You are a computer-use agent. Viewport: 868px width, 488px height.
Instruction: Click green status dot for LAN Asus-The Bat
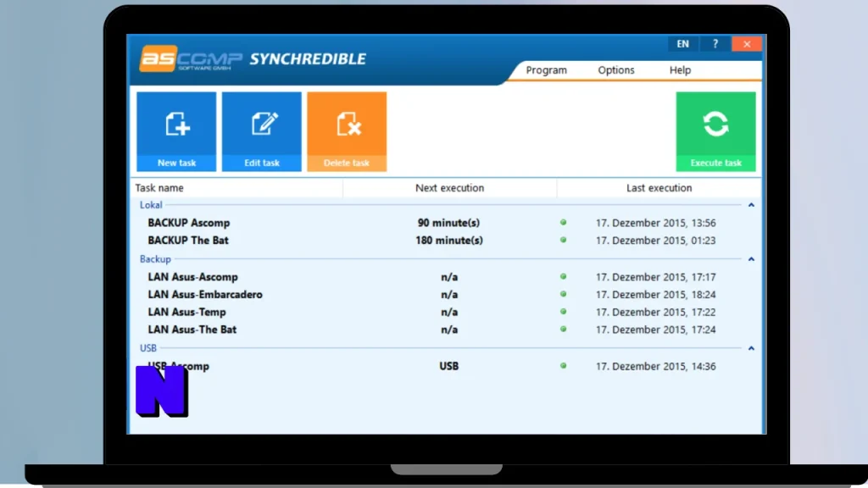563,330
